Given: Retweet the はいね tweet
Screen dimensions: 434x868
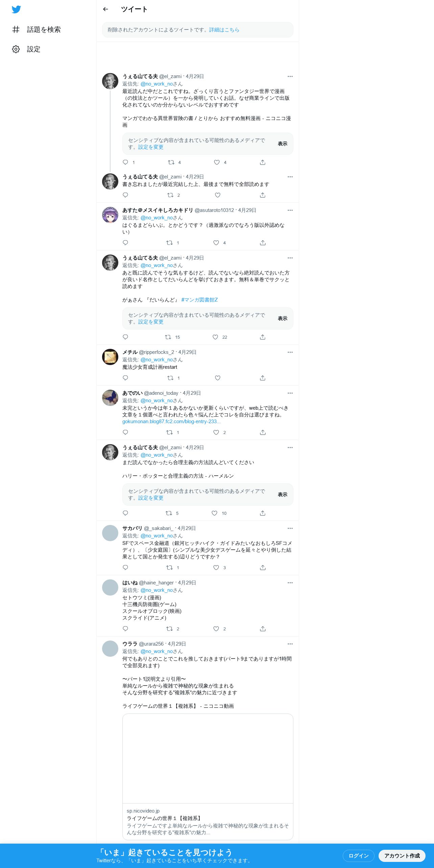Looking at the screenshot, I should pyautogui.click(x=170, y=629).
